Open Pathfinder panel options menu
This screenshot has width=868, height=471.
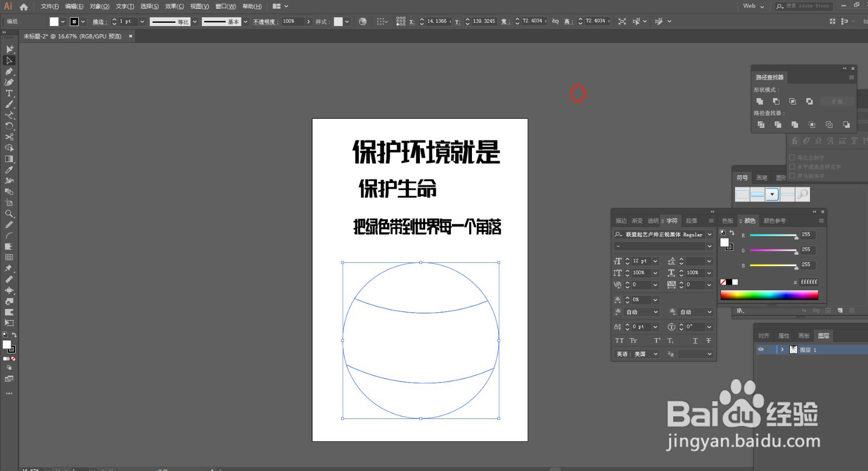(x=851, y=78)
